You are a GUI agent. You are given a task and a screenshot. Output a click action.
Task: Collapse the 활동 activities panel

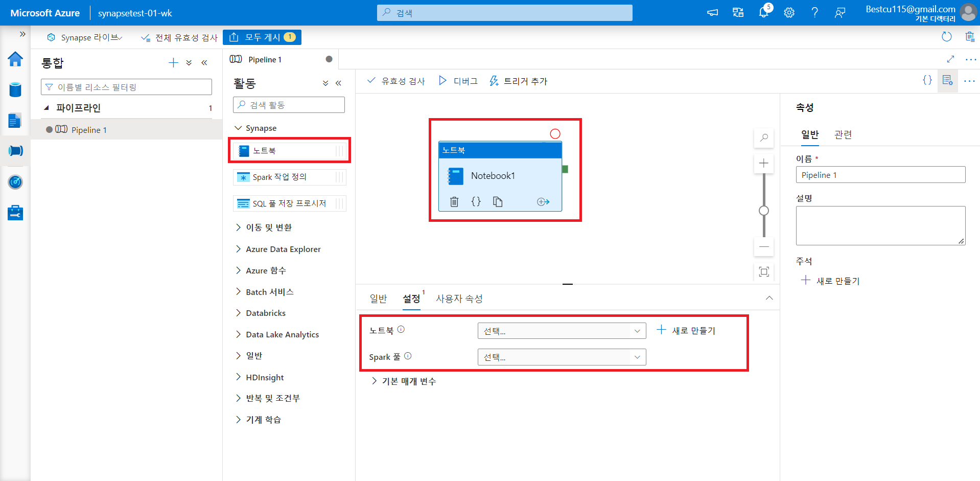coord(338,83)
